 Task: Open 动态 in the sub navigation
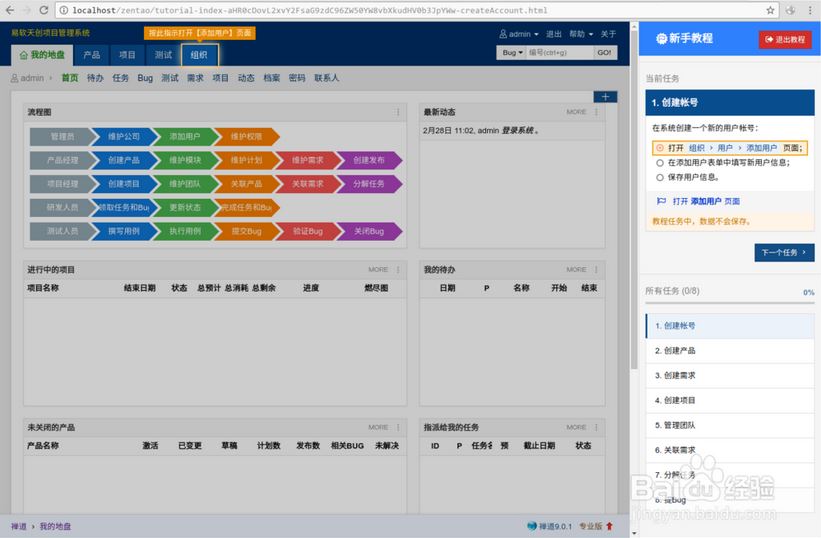[x=246, y=78]
